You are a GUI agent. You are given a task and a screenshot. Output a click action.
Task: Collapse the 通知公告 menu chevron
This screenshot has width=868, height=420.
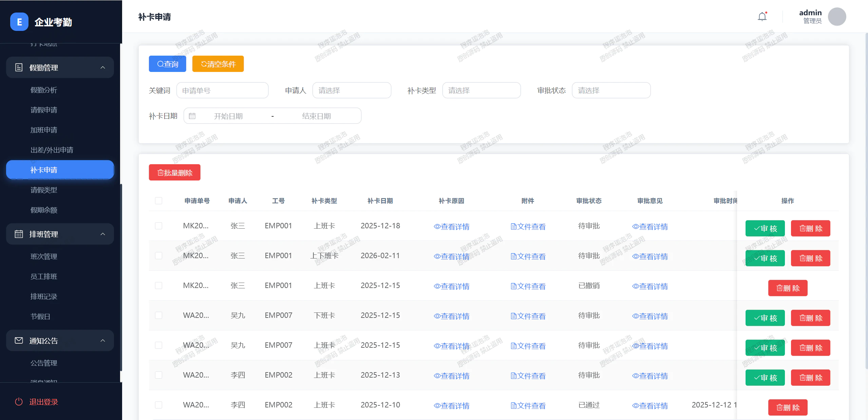(103, 341)
